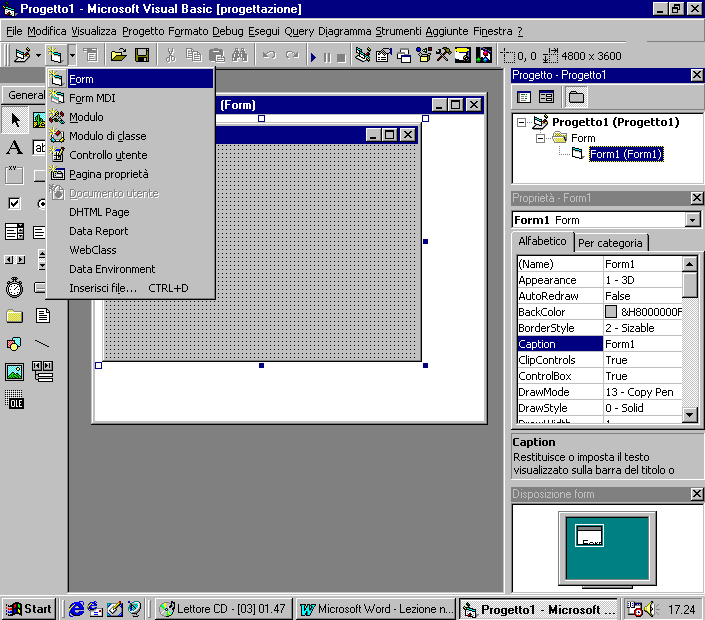Click the Cut scissors icon
The width and height of the screenshot is (705, 620).
(x=170, y=56)
